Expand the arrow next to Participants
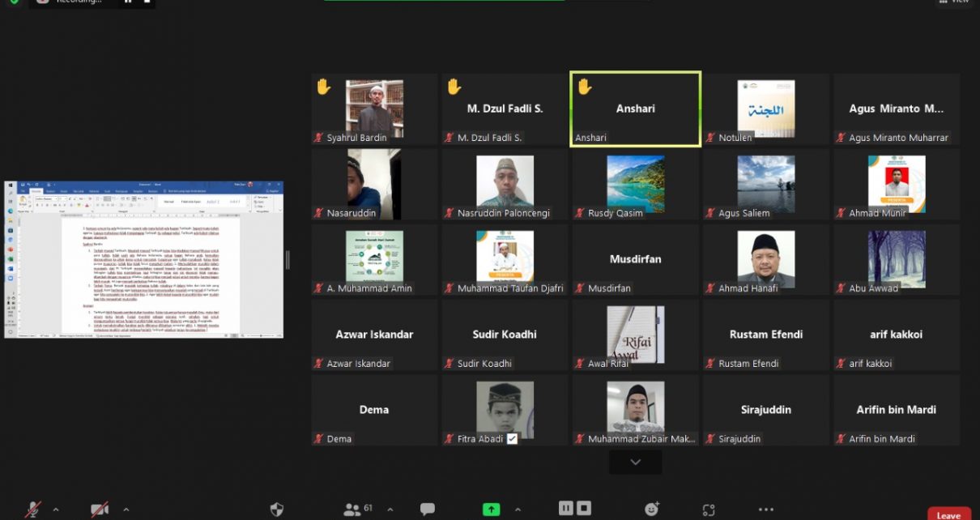 click(x=390, y=509)
